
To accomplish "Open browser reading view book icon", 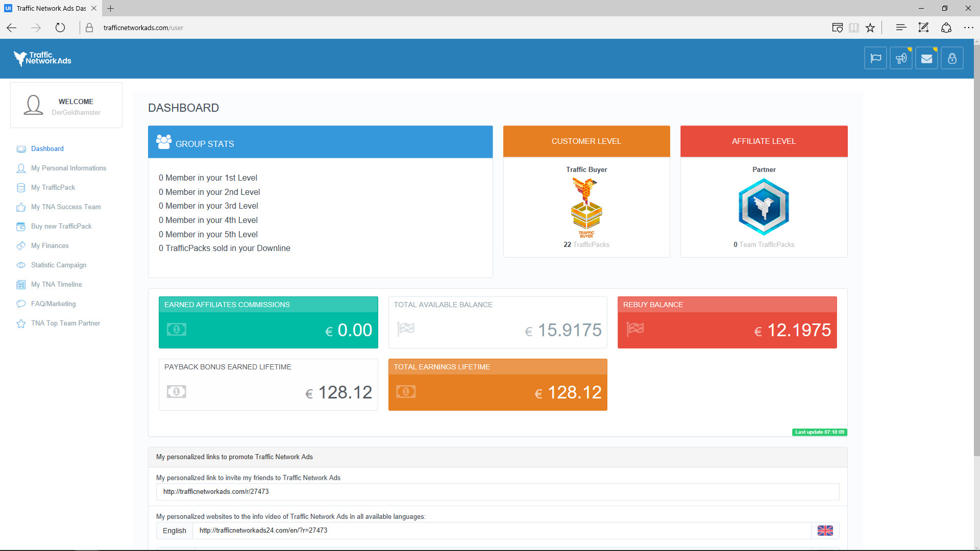I will pyautogui.click(x=854, y=28).
